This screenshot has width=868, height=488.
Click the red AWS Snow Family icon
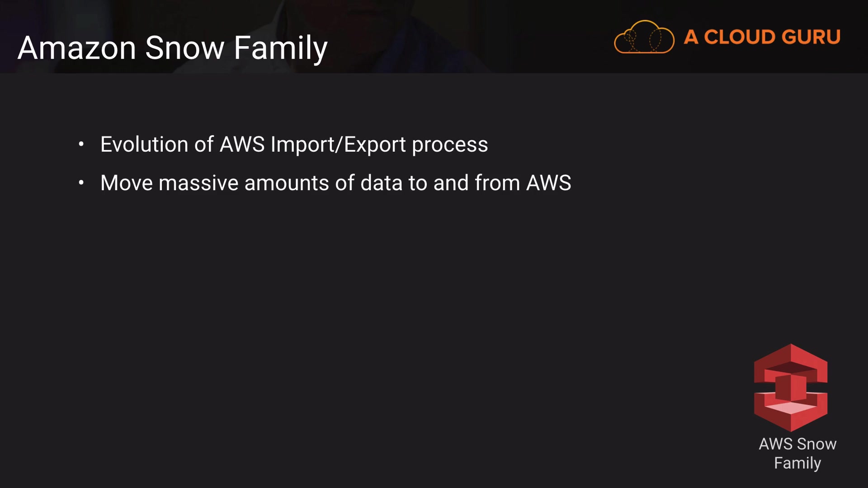[x=791, y=387]
